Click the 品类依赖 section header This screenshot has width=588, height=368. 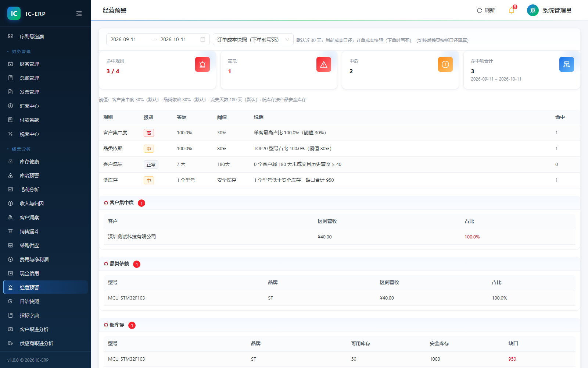340,264
